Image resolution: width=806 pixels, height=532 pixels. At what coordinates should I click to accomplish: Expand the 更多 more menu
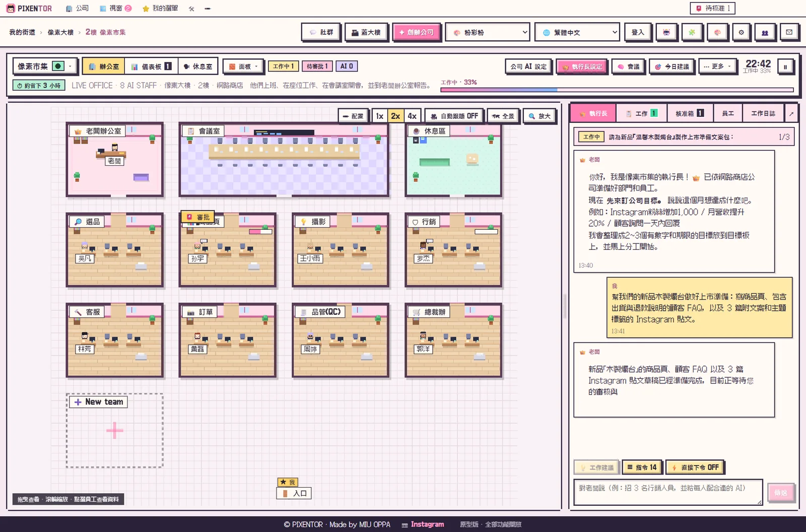[x=717, y=66]
